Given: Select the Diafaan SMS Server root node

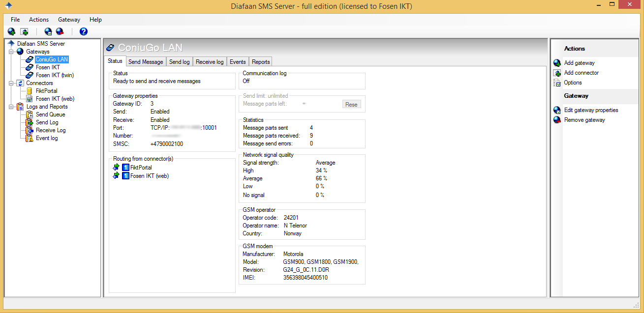Looking at the screenshot, I should (x=41, y=44).
